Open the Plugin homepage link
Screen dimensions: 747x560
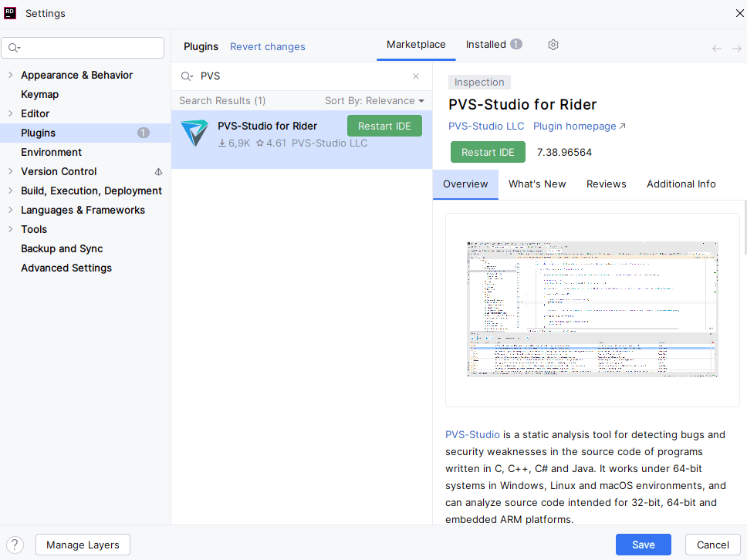579,126
